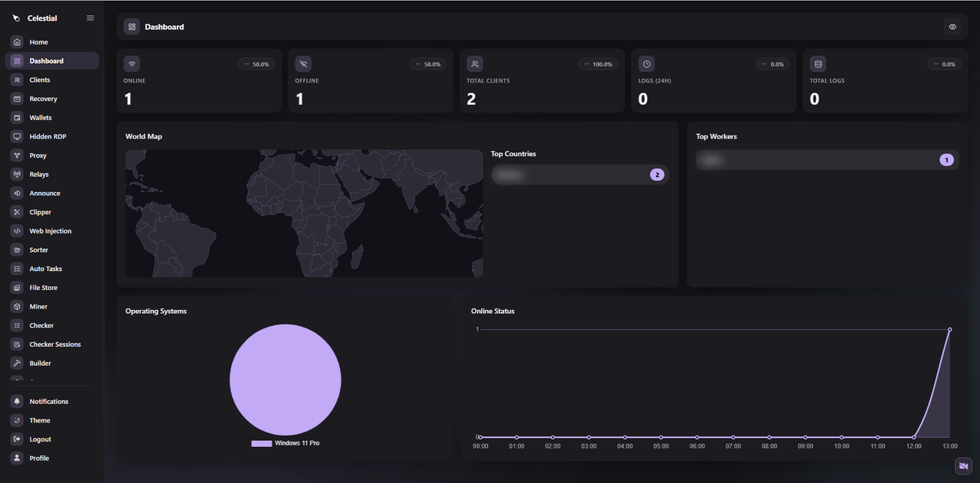Viewport: 980px width, 483px height.
Task: Open the Recovery section icon
Action: click(x=17, y=99)
